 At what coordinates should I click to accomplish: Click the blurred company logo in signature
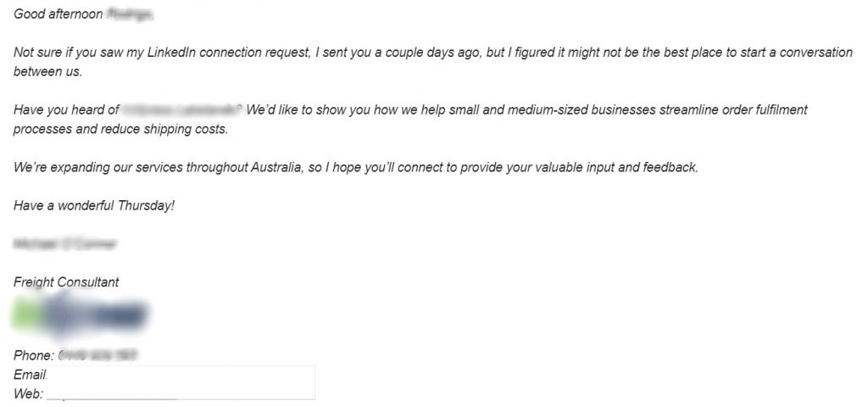tap(82, 316)
